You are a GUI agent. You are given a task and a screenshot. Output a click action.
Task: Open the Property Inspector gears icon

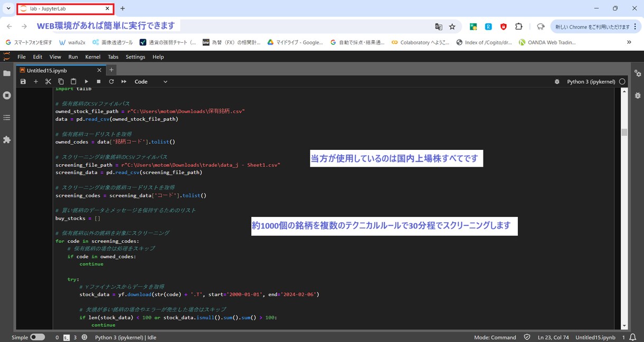638,73
